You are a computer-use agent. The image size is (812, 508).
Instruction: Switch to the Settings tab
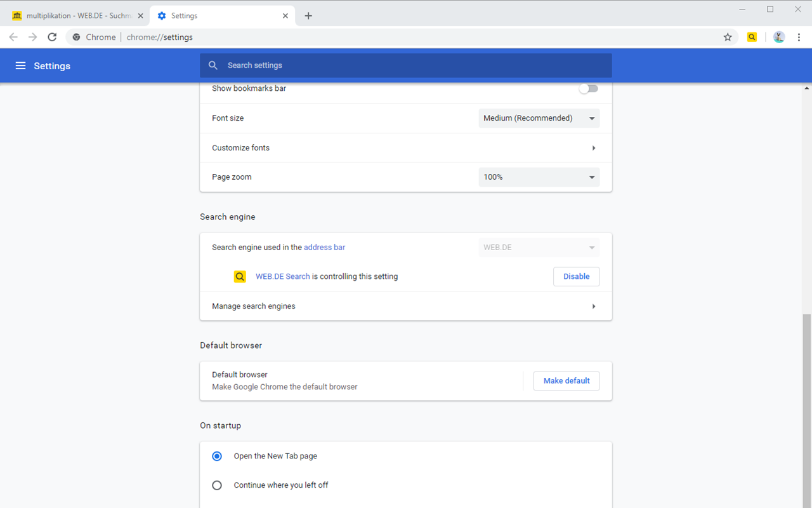222,16
